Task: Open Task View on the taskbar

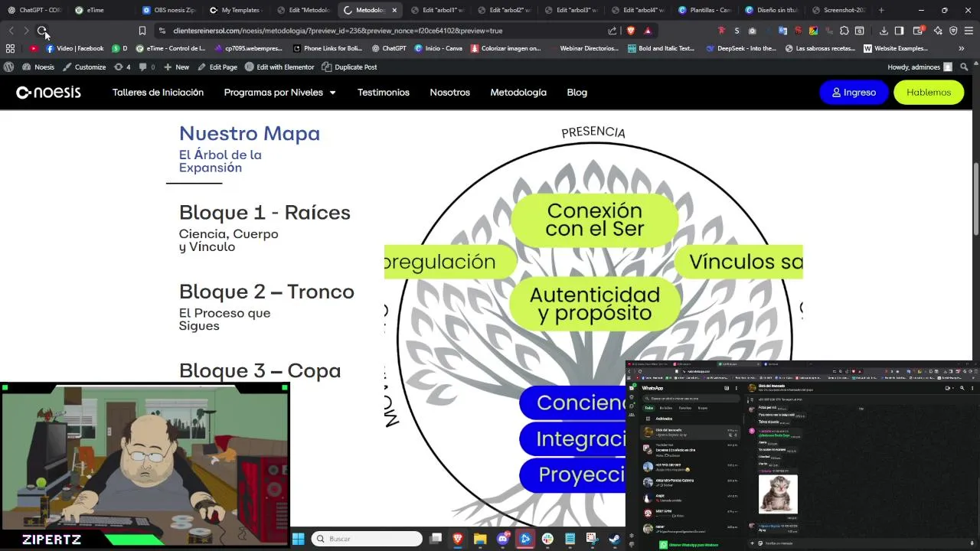Action: [436, 539]
